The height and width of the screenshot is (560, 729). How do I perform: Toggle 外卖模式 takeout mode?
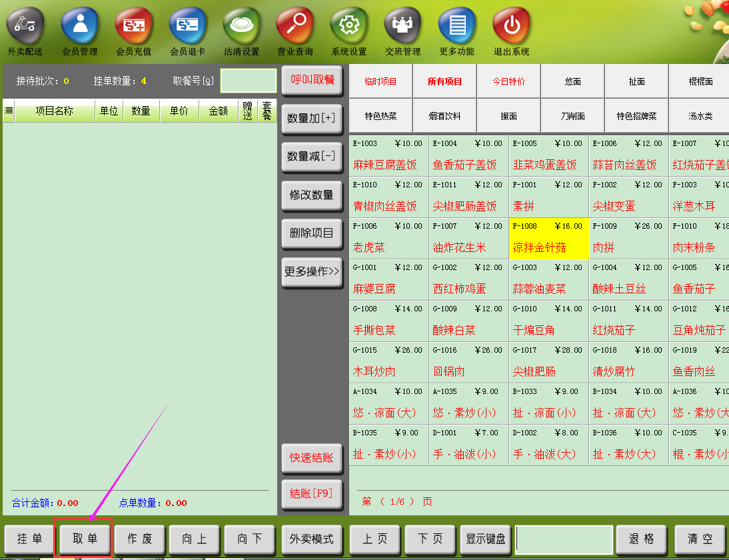(311, 539)
